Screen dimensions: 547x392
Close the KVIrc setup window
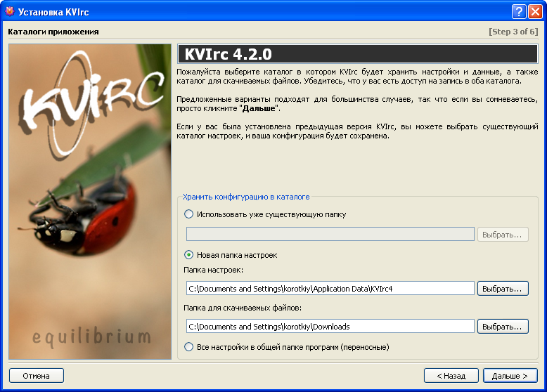534,11
